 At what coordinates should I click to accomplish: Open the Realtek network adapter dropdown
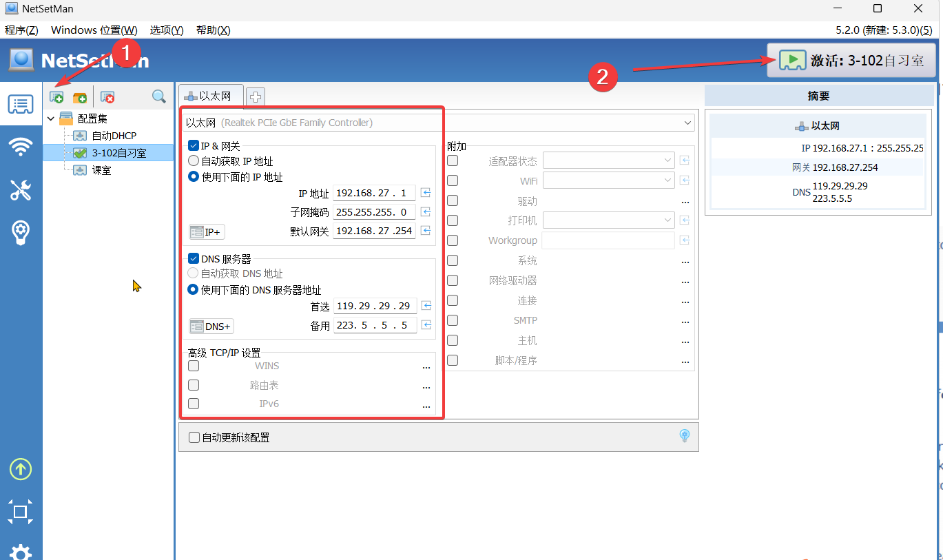tap(439, 123)
